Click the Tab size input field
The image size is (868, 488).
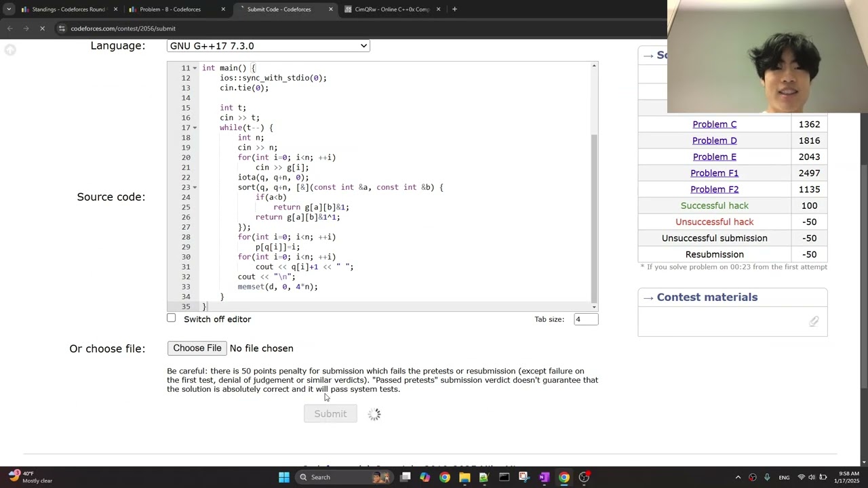586,319
